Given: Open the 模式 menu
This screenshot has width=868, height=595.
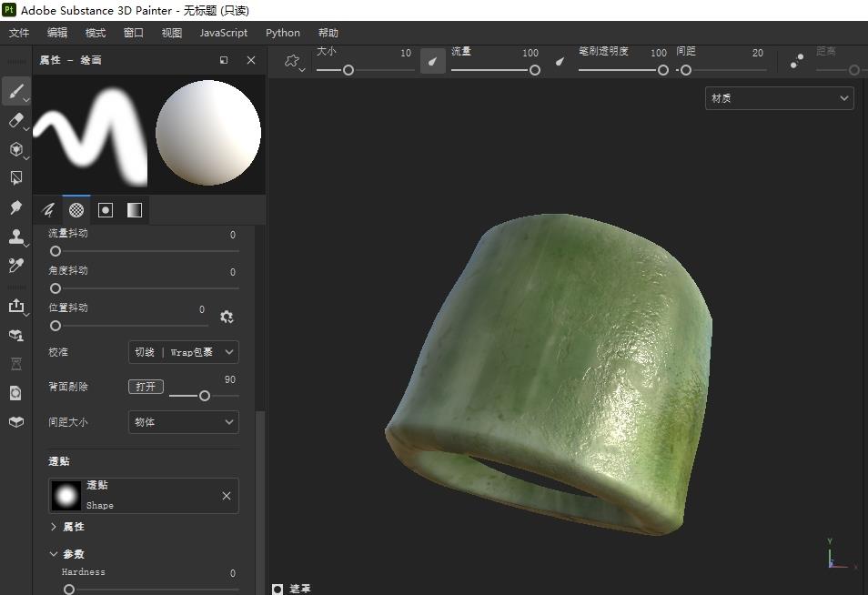Looking at the screenshot, I should click(96, 33).
